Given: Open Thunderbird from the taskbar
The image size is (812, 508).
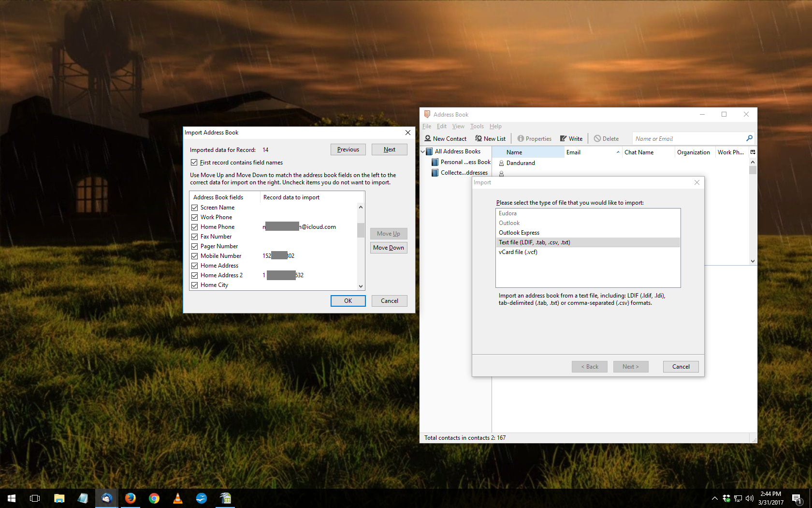Looking at the screenshot, I should pyautogui.click(x=106, y=498).
